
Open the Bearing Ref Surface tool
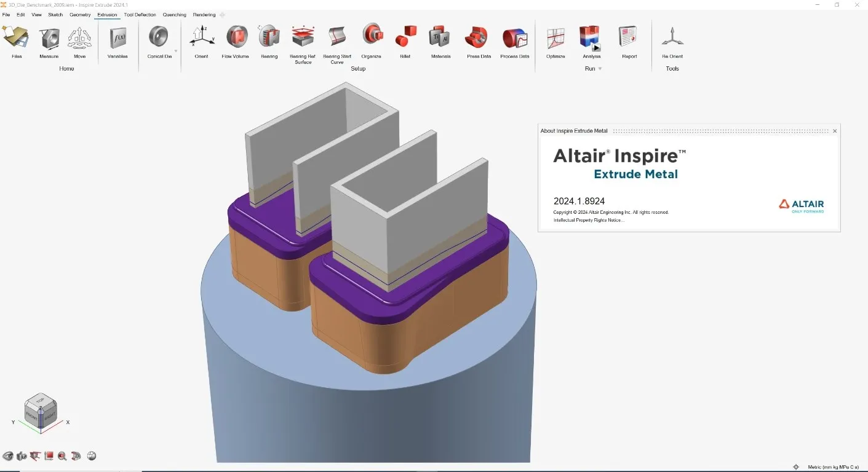303,43
